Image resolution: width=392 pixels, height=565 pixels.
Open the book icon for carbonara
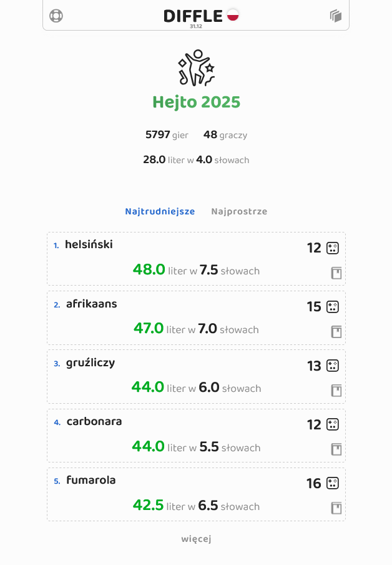point(336,449)
